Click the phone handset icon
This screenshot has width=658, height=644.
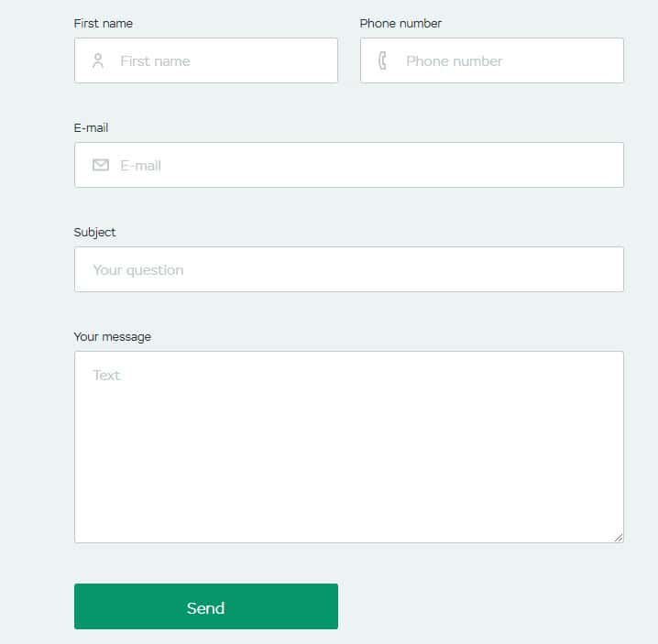click(383, 61)
